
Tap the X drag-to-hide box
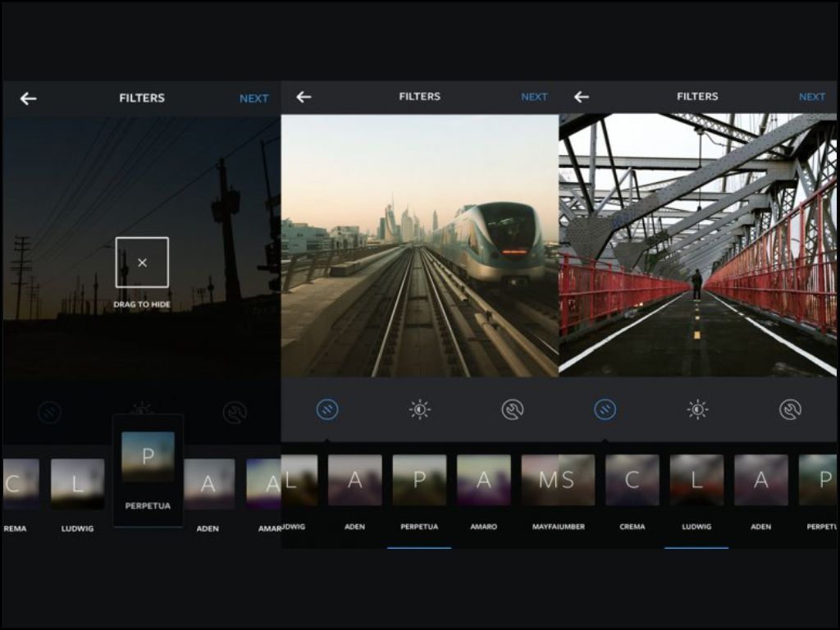pos(142,262)
